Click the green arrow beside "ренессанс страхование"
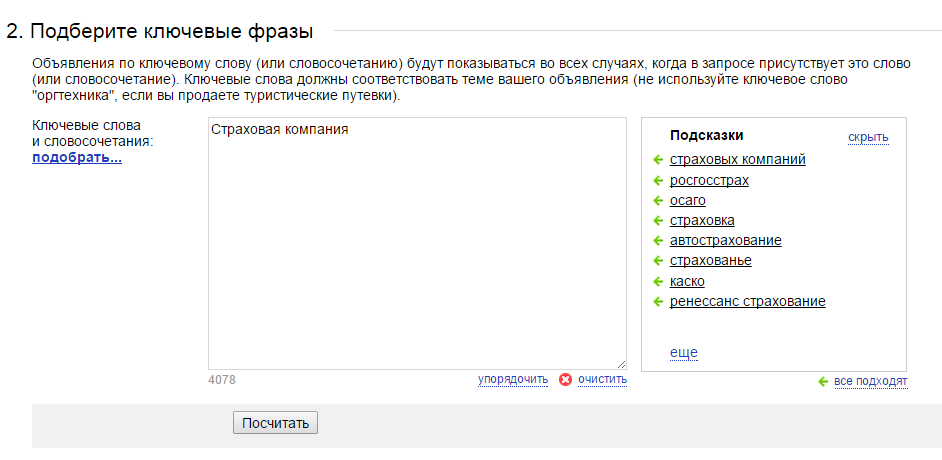The height and width of the screenshot is (460, 942). [658, 301]
